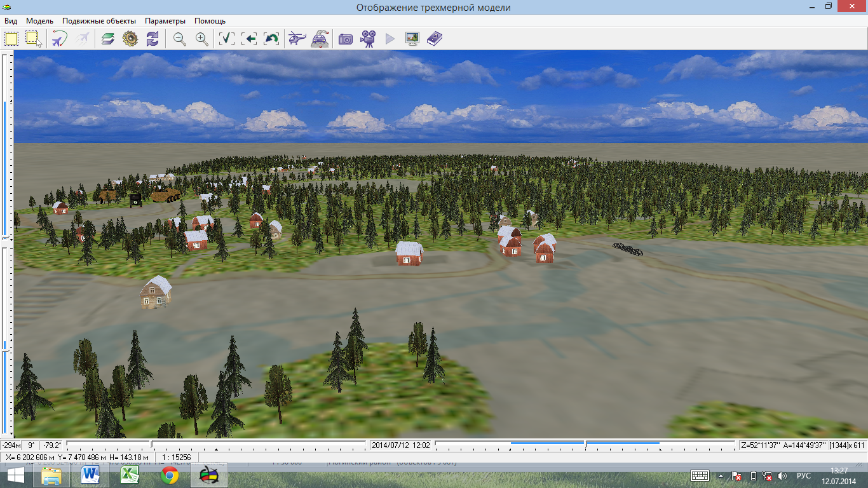Image resolution: width=868 pixels, height=488 pixels.
Task: Open the Windows Start button
Action: coord(16,475)
